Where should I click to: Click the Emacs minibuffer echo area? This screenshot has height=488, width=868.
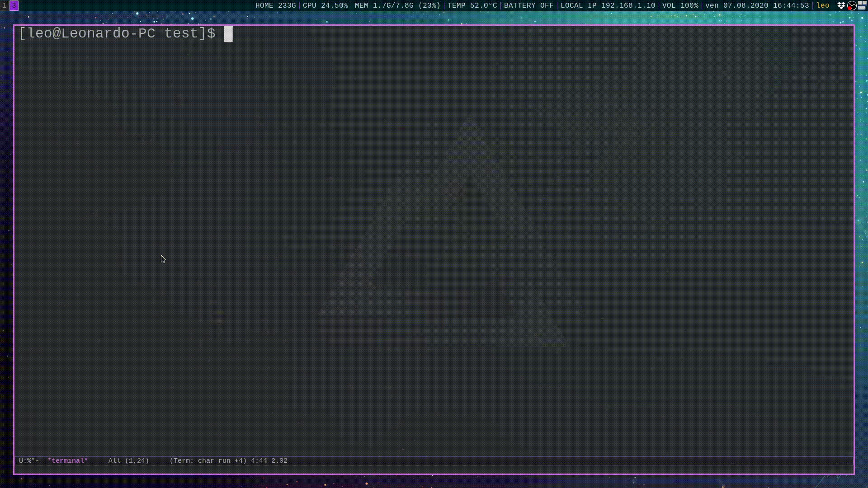[x=434, y=469]
